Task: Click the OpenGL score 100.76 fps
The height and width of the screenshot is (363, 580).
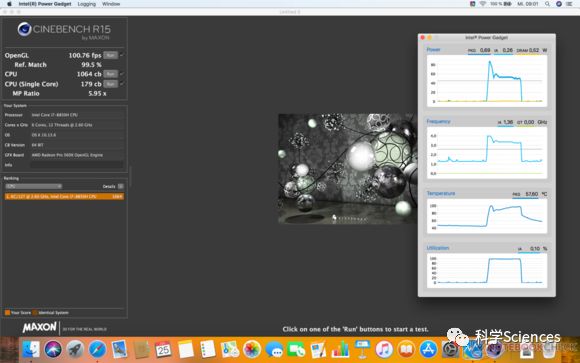Action: coord(85,56)
